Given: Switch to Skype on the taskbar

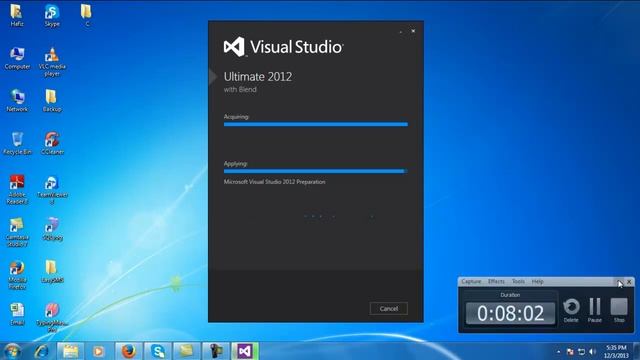Looking at the screenshot, I should point(158,351).
